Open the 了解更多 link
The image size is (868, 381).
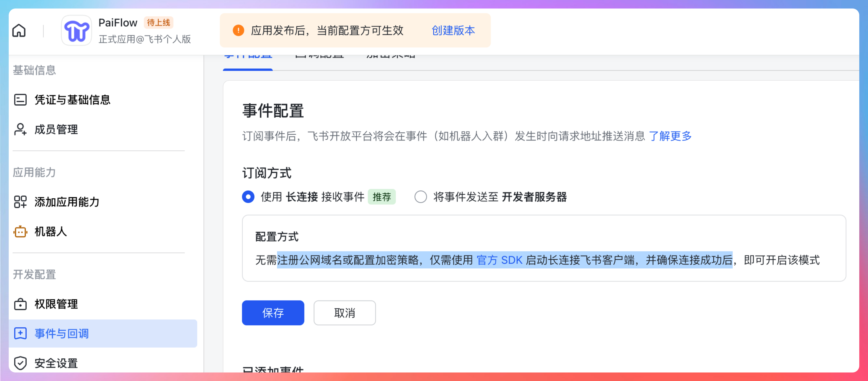coord(670,136)
